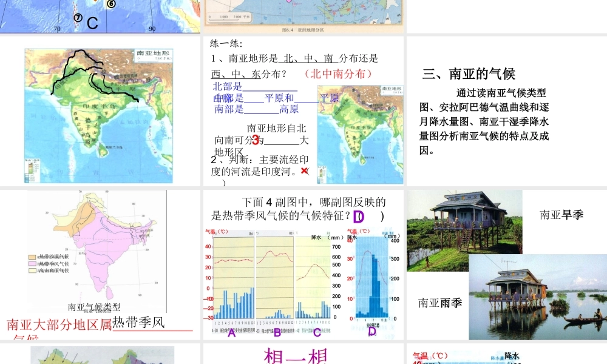Click the circled number ⑦ on the map
The width and height of the screenshot is (607, 364).
[78, 18]
